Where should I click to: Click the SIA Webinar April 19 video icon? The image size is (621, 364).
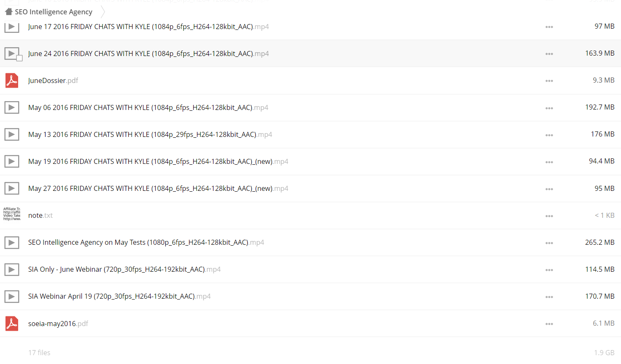pos(12,297)
